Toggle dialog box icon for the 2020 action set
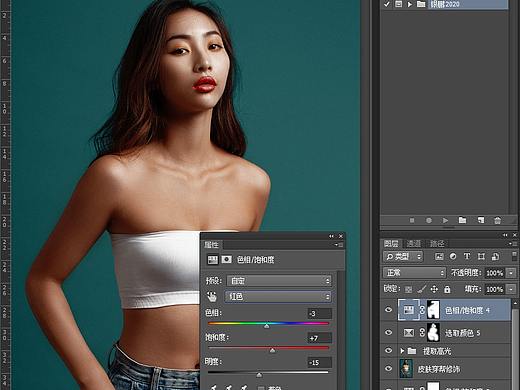This screenshot has width=520, height=390. [x=398, y=4]
